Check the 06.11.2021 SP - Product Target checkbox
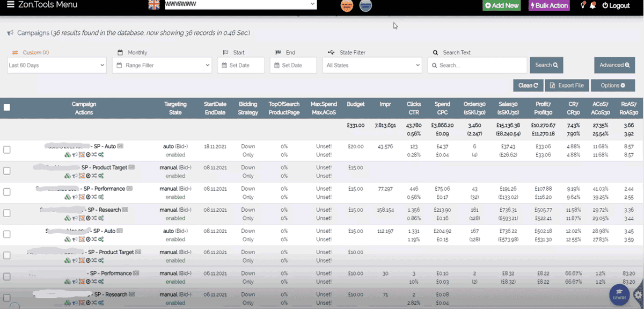Screen dimensions: 644x309 click(x=7, y=255)
